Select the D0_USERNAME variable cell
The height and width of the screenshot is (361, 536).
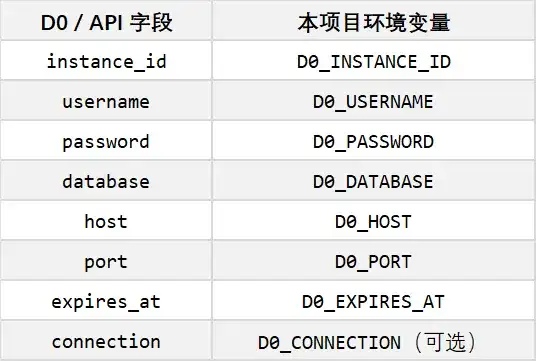pyautogui.click(x=374, y=101)
